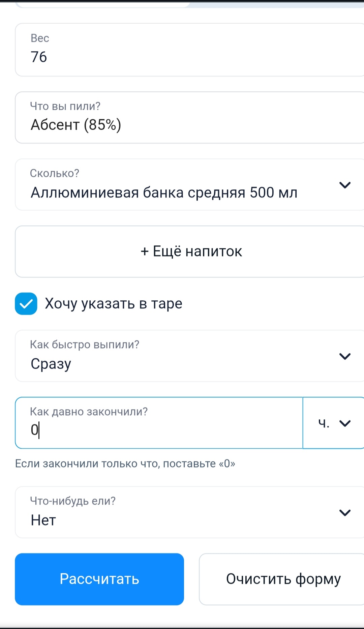Open the Что вы пили drink field

[x=189, y=118]
